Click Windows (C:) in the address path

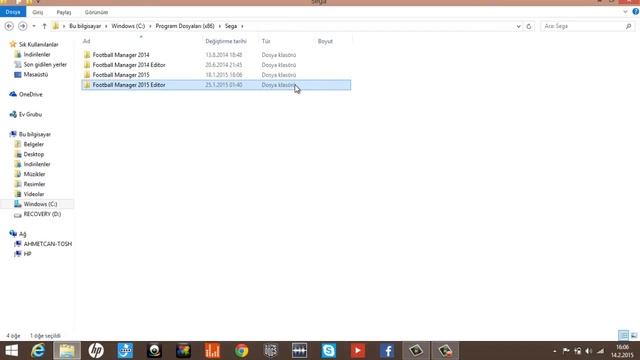coord(128,26)
